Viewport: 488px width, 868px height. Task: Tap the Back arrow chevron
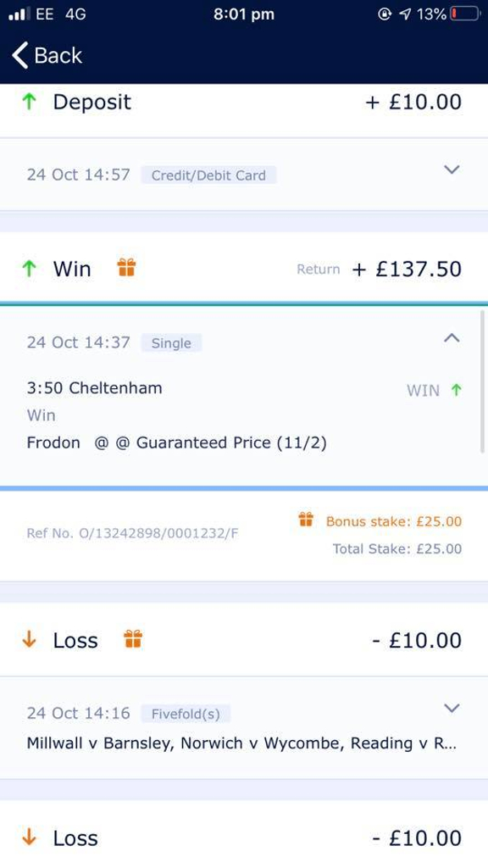coord(20,55)
